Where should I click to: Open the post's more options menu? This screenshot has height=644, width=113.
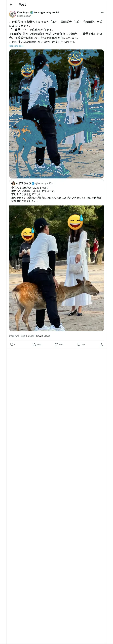click(x=102, y=13)
